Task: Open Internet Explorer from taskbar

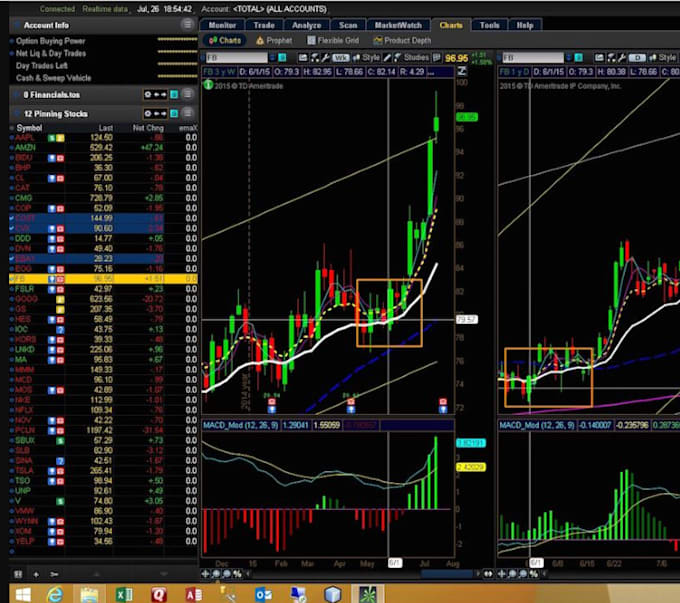Action: coord(55,594)
